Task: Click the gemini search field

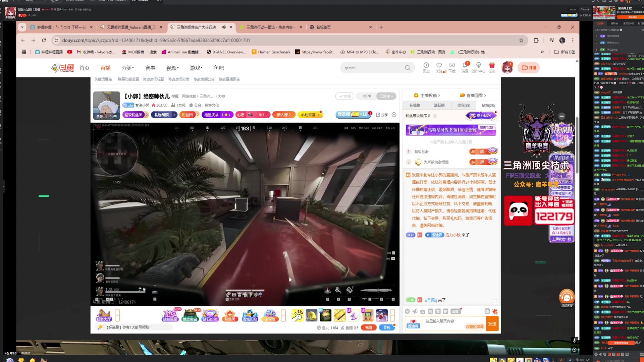Action: point(372,68)
